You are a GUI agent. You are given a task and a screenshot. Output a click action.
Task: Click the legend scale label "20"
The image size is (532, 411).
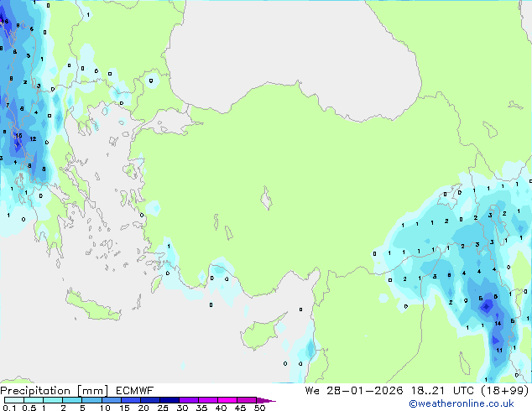[x=143, y=408]
